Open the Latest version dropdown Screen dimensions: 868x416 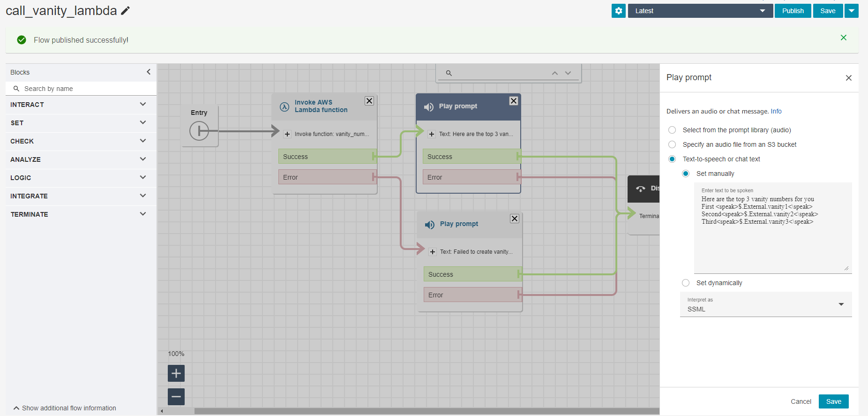(700, 11)
